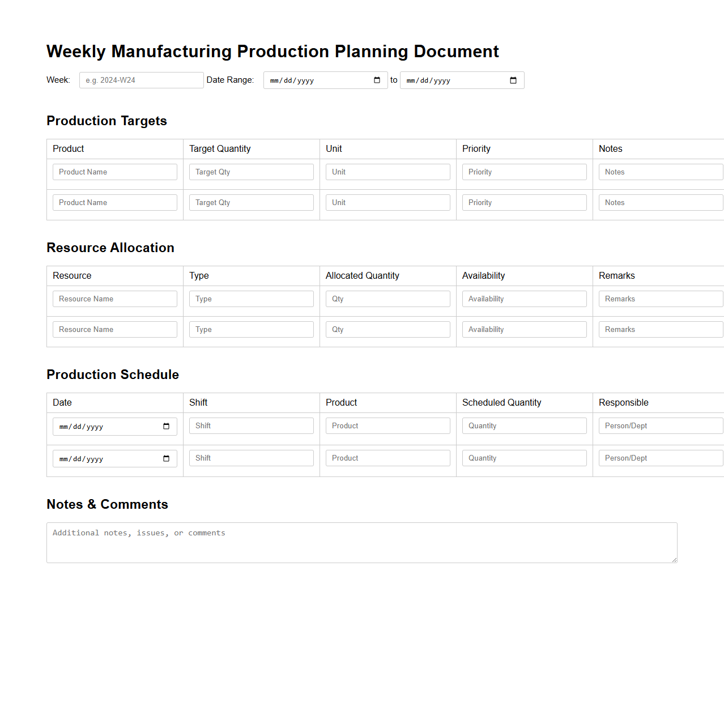The height and width of the screenshot is (728, 724).
Task: Click the Shift field in the first schedule row
Action: 251,425
